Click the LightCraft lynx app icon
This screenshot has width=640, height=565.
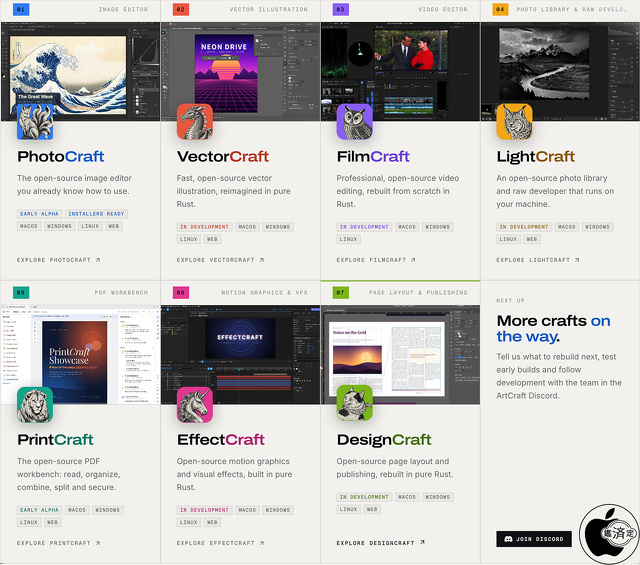[514, 122]
